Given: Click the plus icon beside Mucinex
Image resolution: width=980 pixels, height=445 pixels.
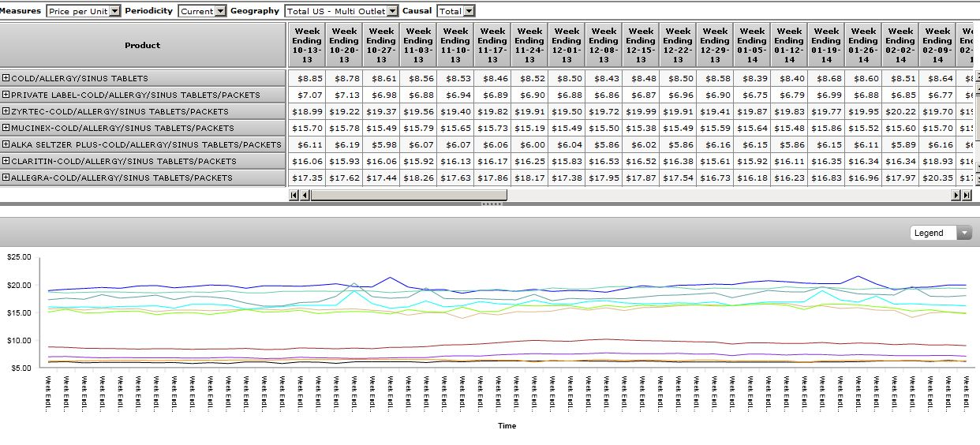Looking at the screenshot, I should [x=6, y=128].
